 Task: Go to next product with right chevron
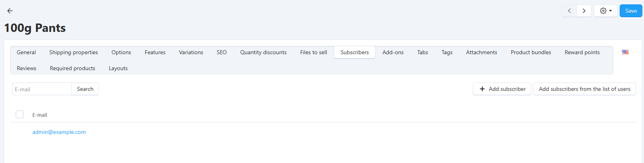tap(584, 11)
